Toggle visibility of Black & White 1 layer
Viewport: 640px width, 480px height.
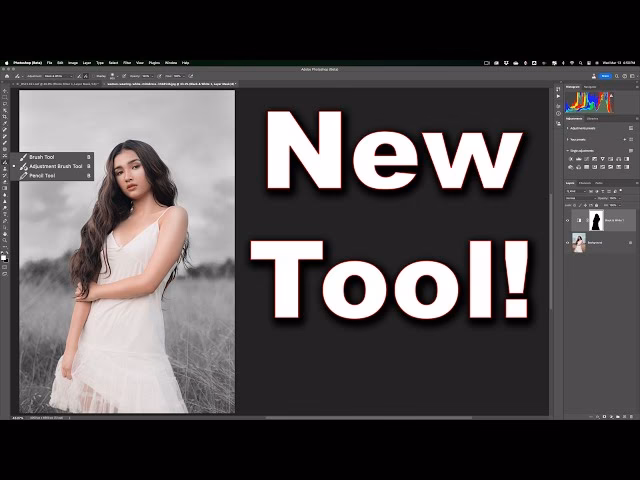click(567, 220)
